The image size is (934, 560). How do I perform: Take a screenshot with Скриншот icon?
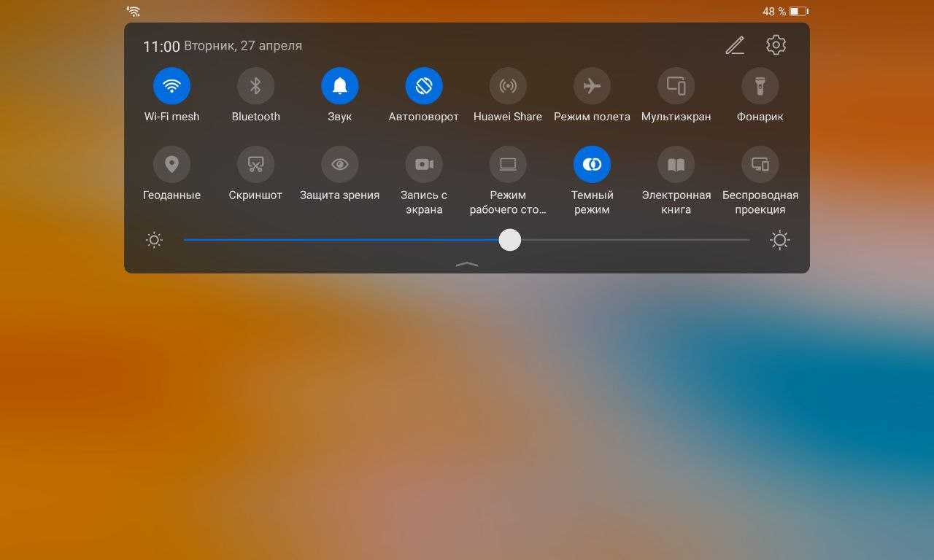pyautogui.click(x=255, y=165)
